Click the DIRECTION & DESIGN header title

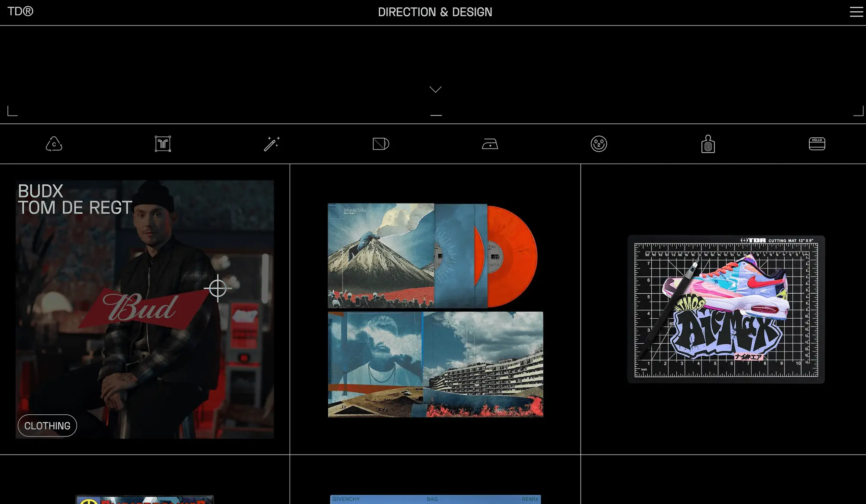(435, 12)
